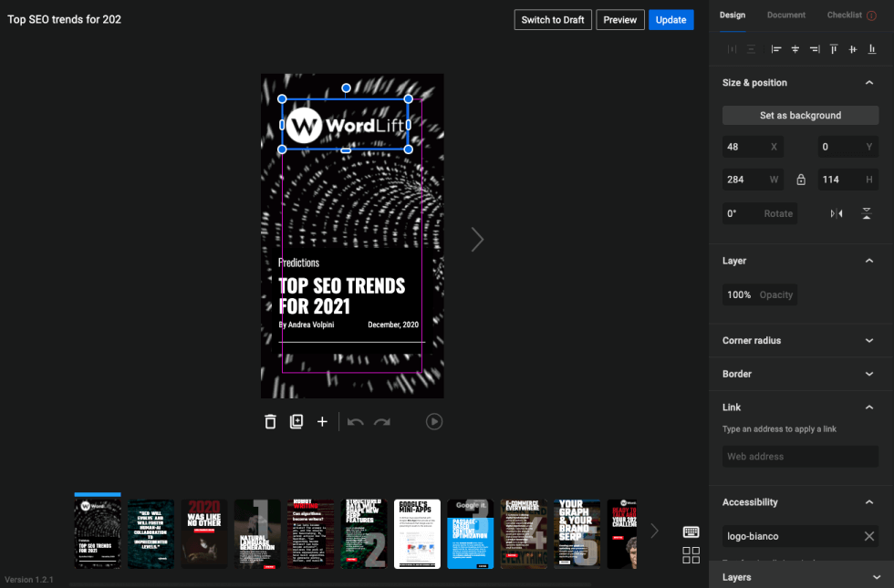894x588 pixels.
Task: Align element to the right edge
Action: point(815,49)
